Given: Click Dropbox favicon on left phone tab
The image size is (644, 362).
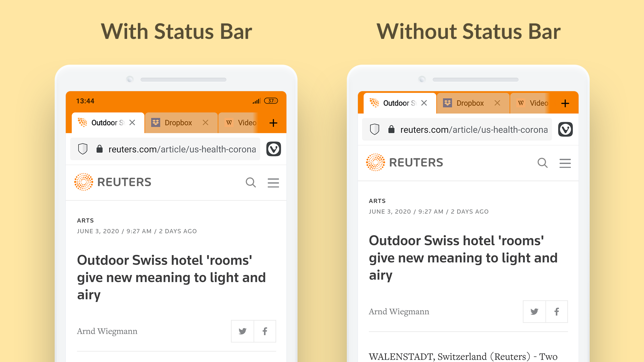Looking at the screenshot, I should pos(156,122).
